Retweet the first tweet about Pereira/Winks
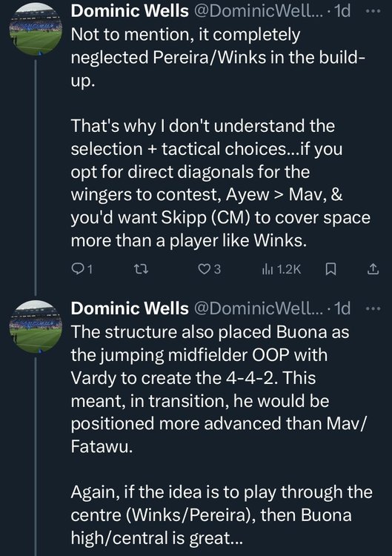 point(142,270)
